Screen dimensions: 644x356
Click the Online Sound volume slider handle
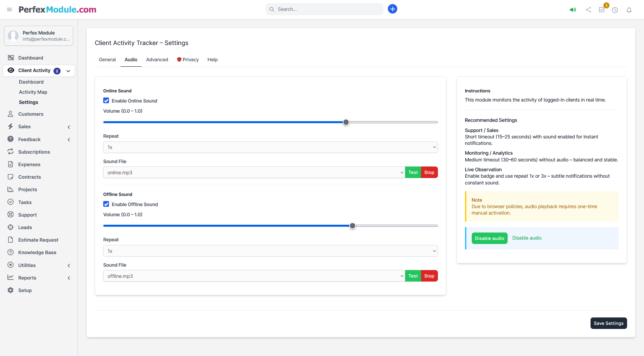[x=346, y=122]
